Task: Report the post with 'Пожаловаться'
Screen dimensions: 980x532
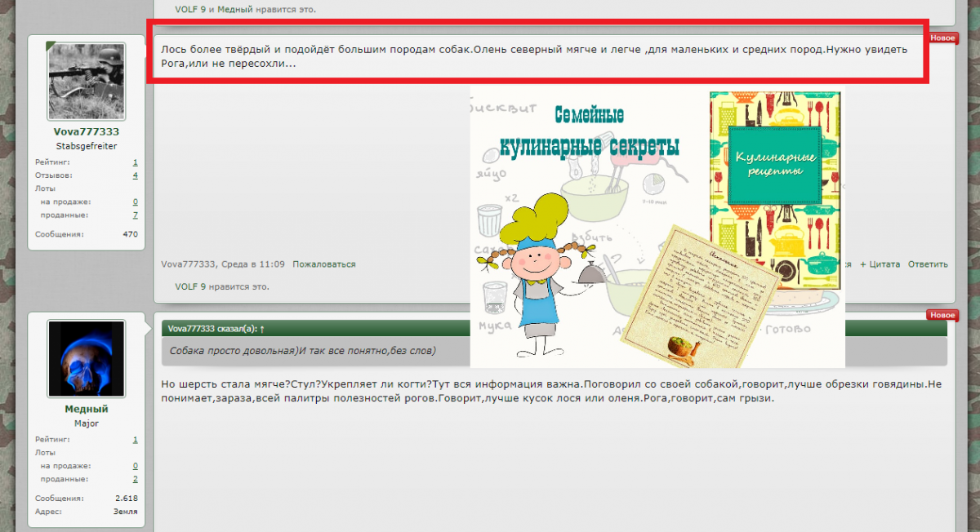Action: (324, 264)
